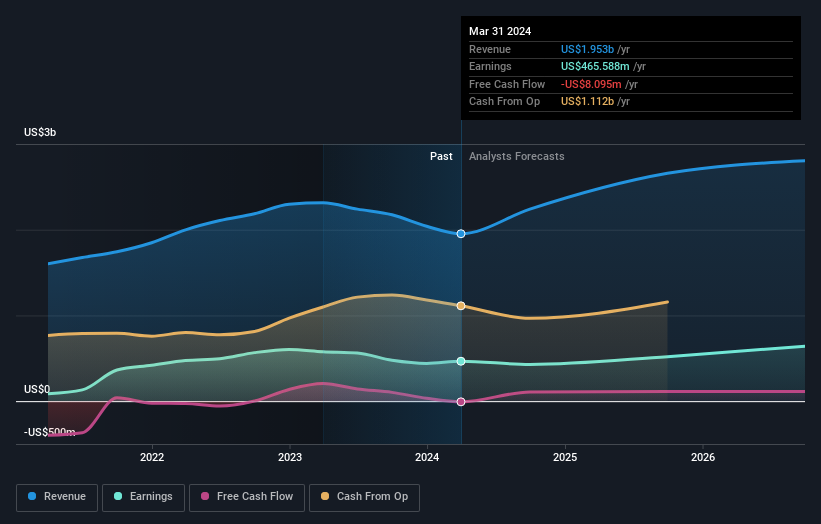Click the Free Cash Flow row label in tooltip
Viewport: 821px width, 524px height.
[507, 84]
